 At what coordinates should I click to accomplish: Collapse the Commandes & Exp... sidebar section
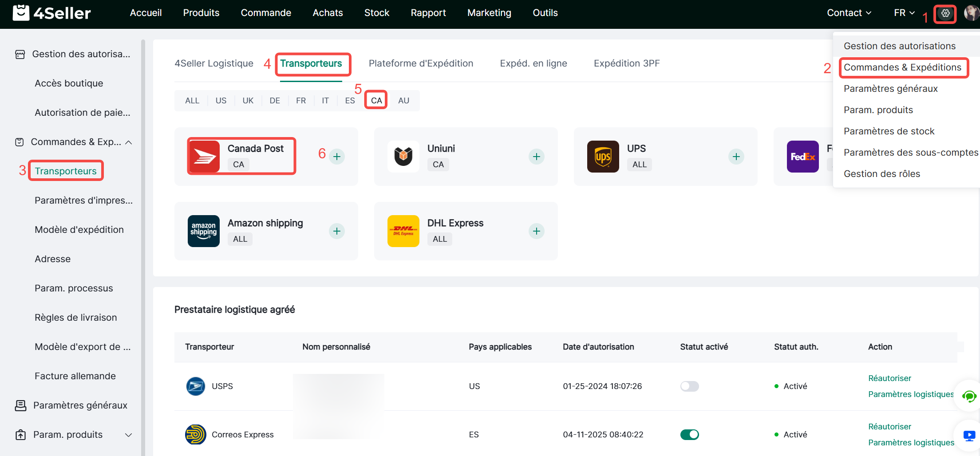click(x=129, y=142)
